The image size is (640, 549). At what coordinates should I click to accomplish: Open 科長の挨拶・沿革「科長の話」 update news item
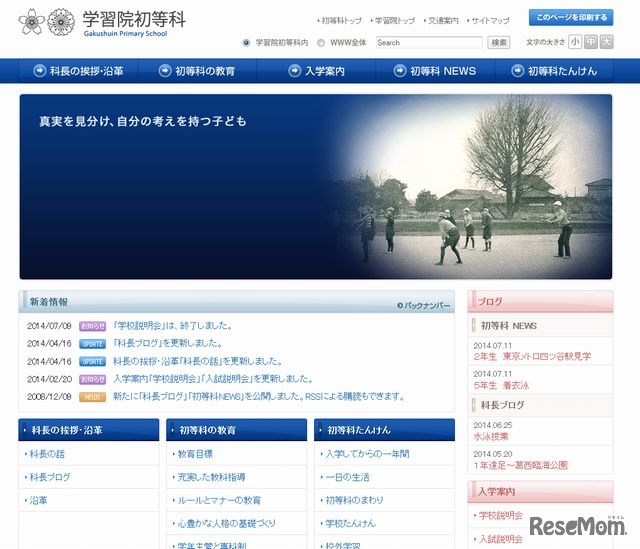(198, 361)
